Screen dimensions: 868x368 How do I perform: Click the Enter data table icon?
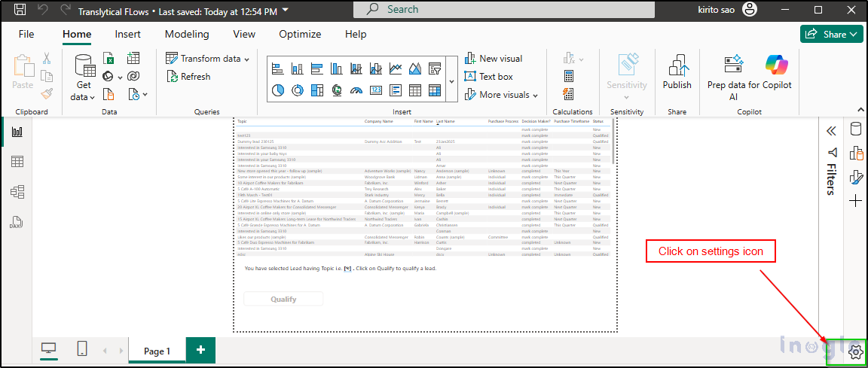click(x=133, y=58)
